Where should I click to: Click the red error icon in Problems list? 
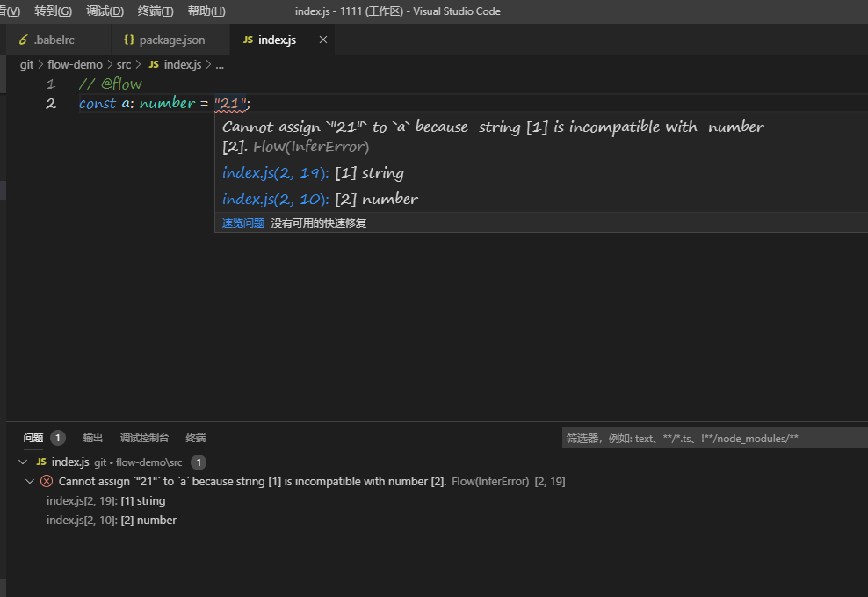point(47,482)
